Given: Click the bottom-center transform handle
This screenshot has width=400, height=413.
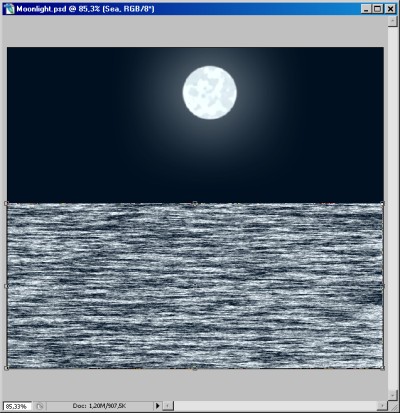Looking at the screenshot, I should click(195, 368).
